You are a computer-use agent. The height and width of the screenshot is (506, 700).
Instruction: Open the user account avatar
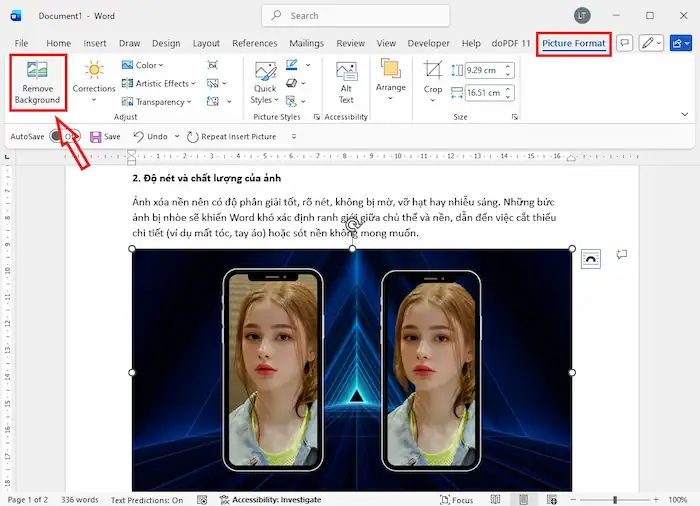tap(582, 16)
